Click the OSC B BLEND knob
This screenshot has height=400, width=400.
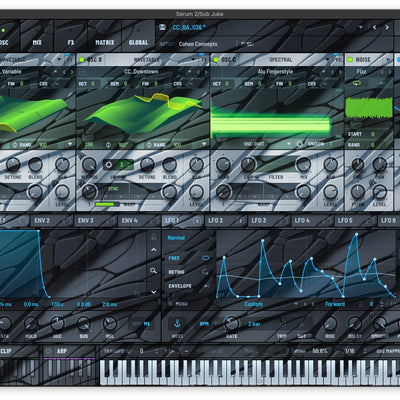point(169,164)
